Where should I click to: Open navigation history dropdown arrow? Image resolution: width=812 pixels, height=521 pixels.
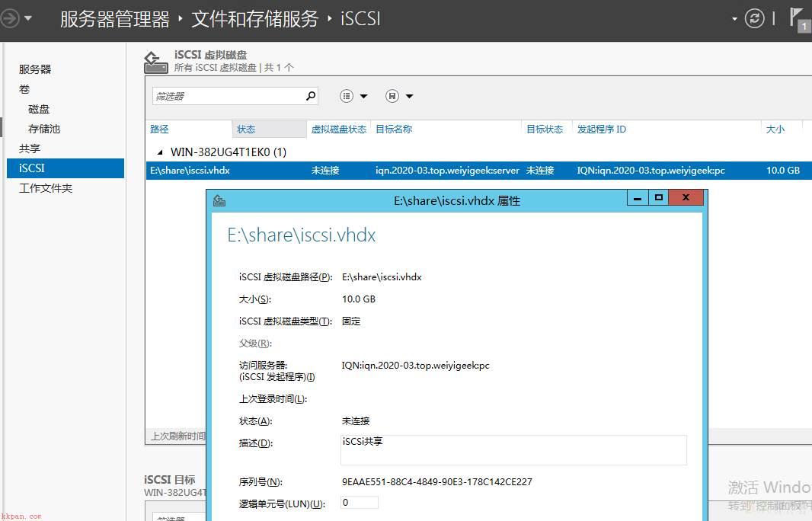(x=28, y=18)
